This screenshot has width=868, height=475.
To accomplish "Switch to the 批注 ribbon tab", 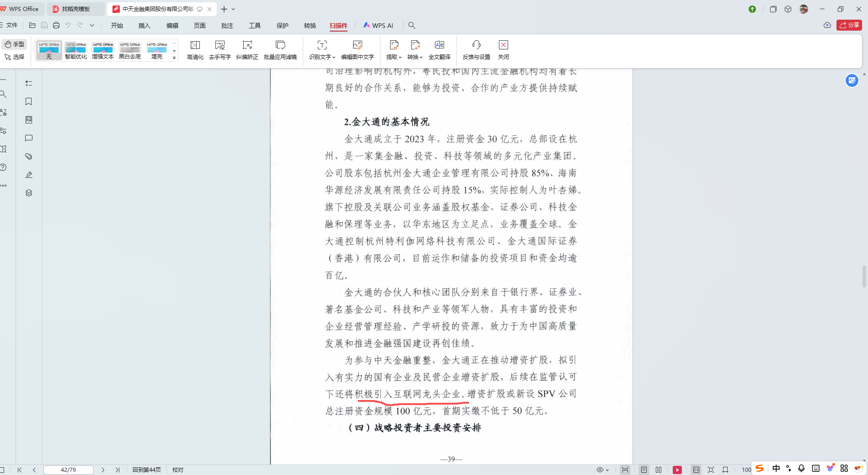I will coord(227,26).
